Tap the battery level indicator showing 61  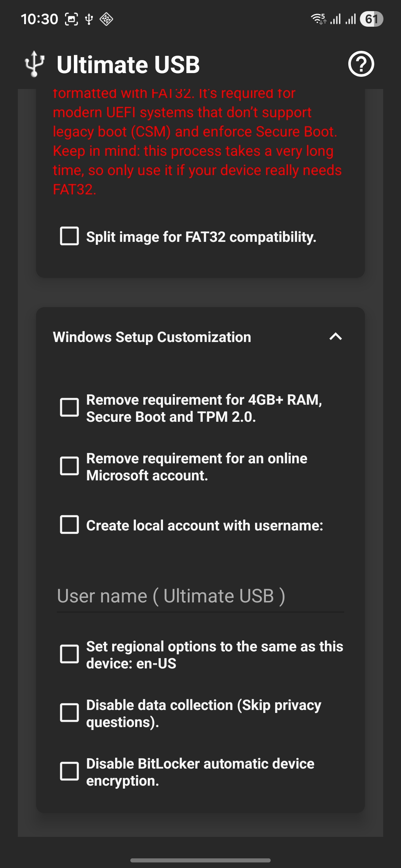point(371,19)
